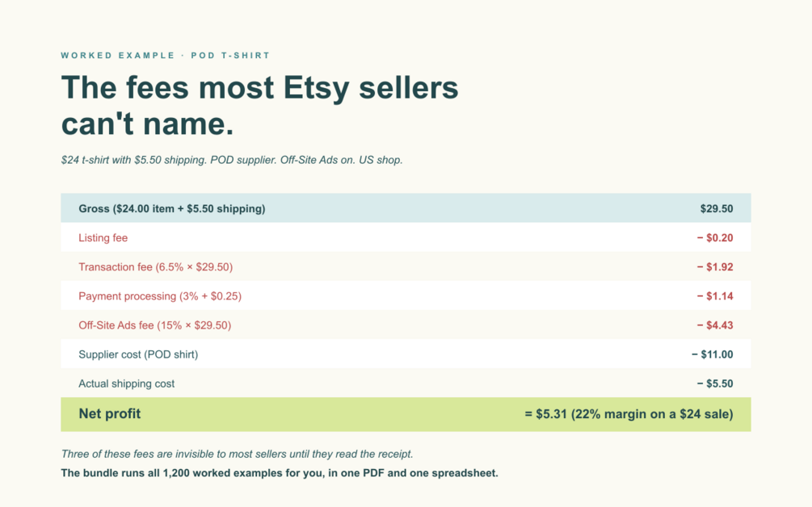Click the $5.31 net profit margin text
Screen dimensions: 812x507
629,414
